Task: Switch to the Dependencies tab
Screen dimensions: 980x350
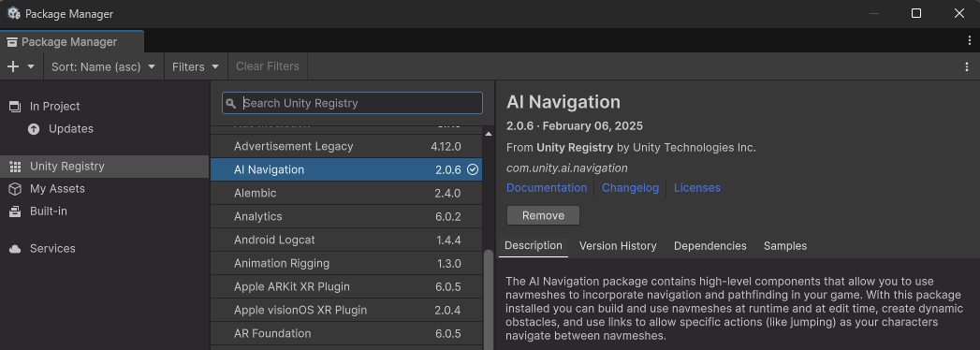Action: (x=710, y=245)
